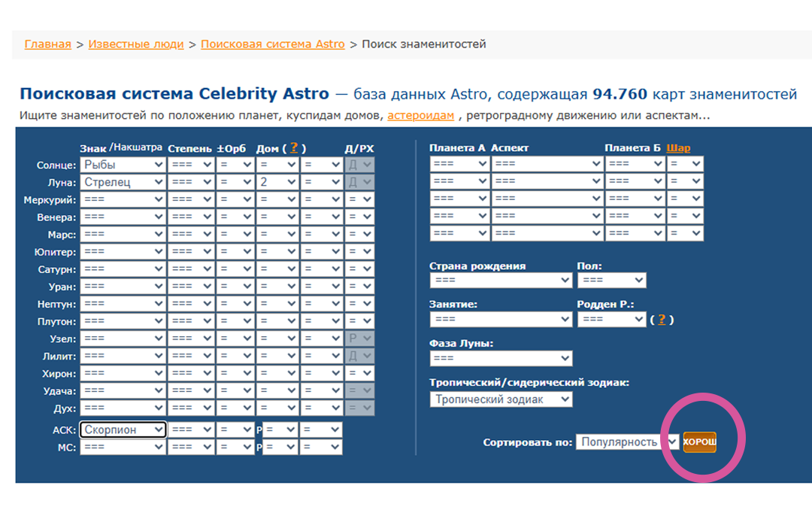Open the Нептун degree dropdown
This screenshot has width=812, height=519.
coord(190,304)
